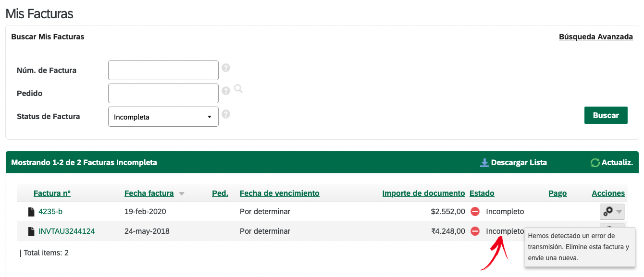This screenshot has width=644, height=277.
Task: Click document icon for invoice 4235-b
Action: 31,212
